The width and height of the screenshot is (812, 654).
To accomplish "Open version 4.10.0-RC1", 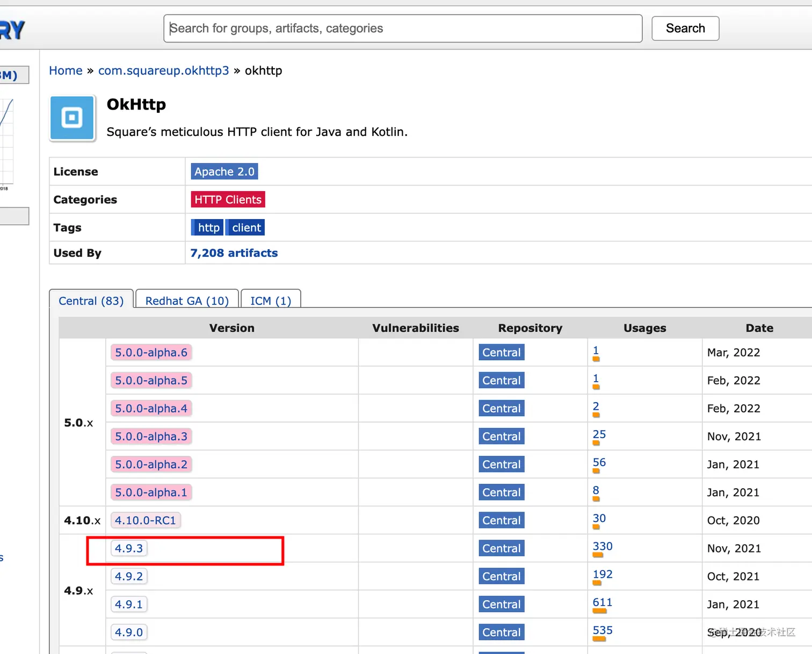I will [x=146, y=520].
